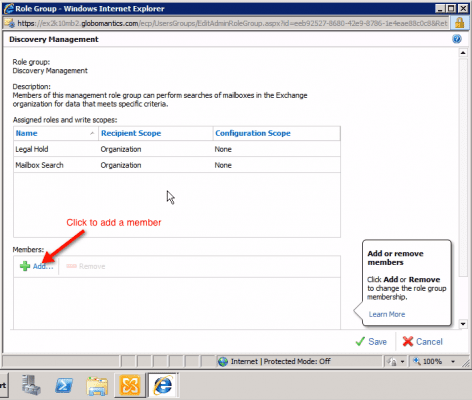472x400 pixels.
Task: Click the lock security icon in address bar
Action: [x=459, y=23]
